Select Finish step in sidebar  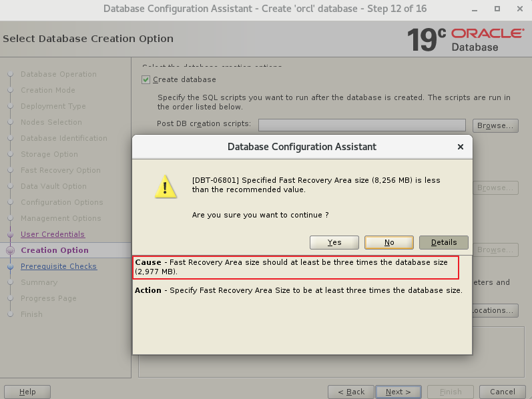point(31,314)
